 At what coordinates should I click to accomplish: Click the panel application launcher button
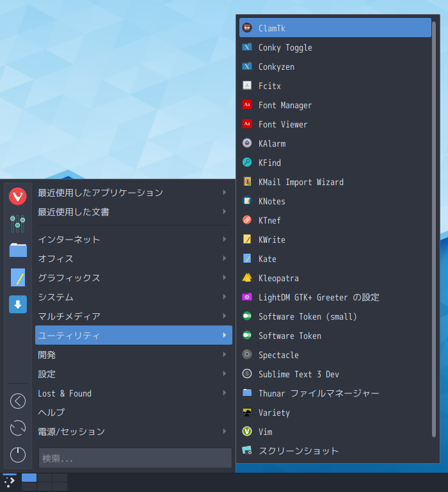click(10, 482)
